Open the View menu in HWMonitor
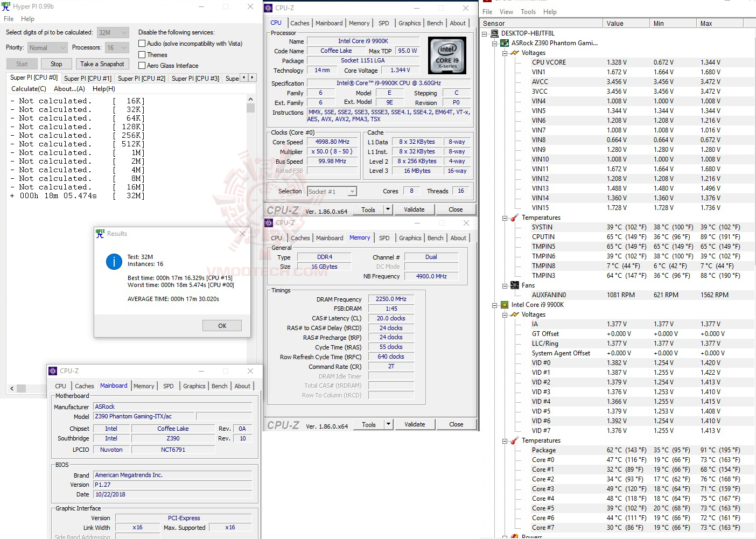756x539 pixels. [507, 12]
